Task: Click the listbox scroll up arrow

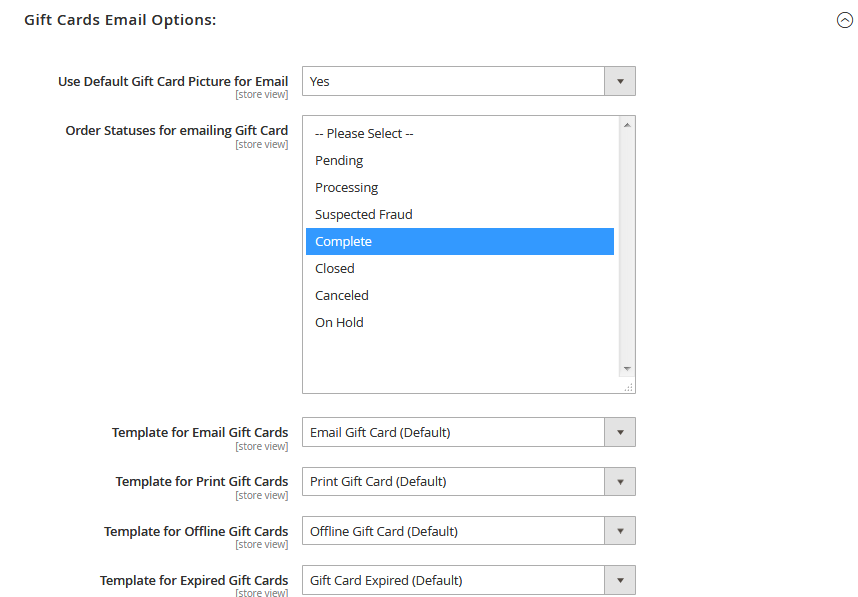Action: click(627, 125)
